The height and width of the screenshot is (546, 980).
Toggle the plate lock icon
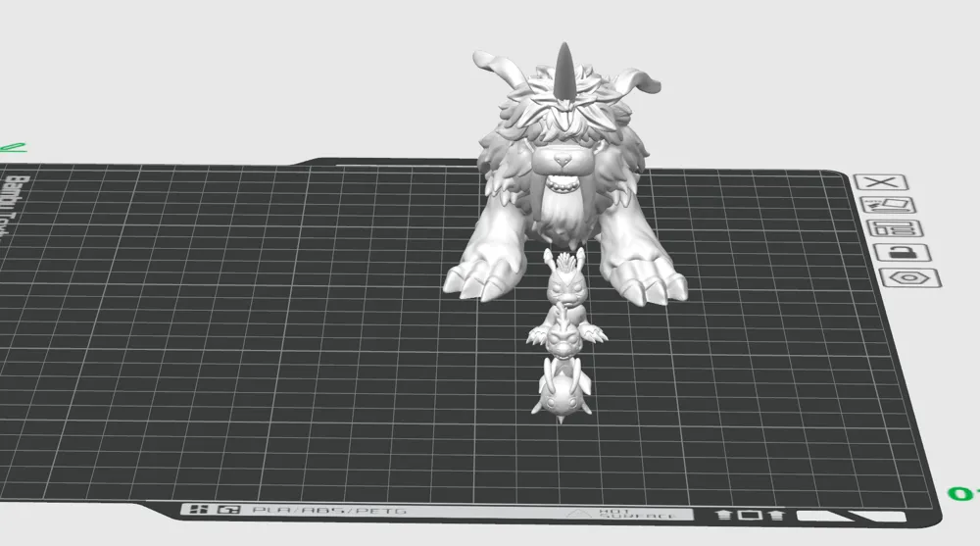[903, 253]
